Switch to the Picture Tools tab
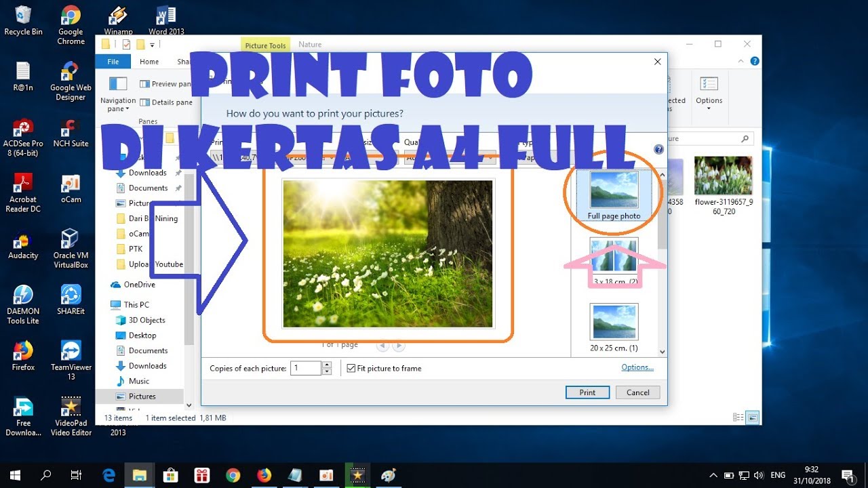Viewport: 868px width, 488px height. coord(265,45)
